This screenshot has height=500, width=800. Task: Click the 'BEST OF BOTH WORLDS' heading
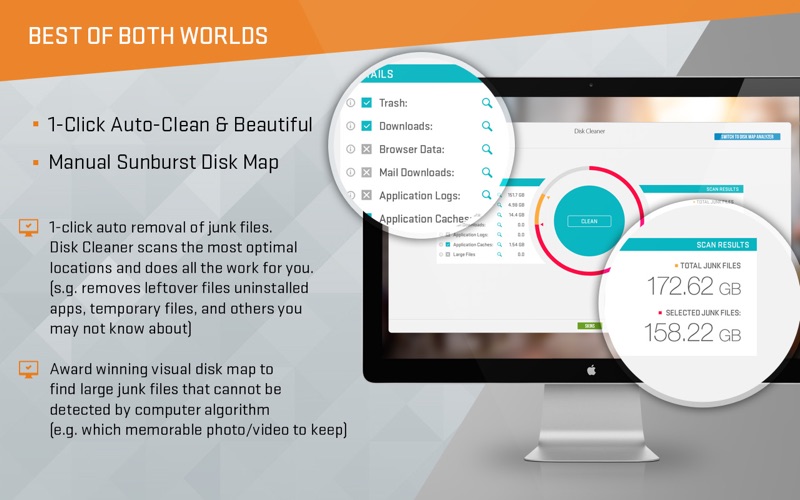(148, 36)
